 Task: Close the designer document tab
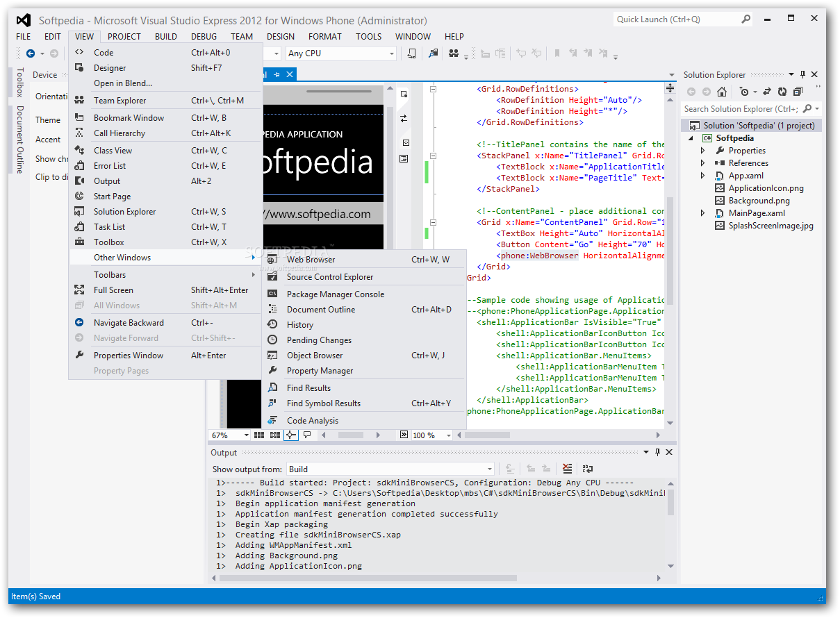click(289, 74)
